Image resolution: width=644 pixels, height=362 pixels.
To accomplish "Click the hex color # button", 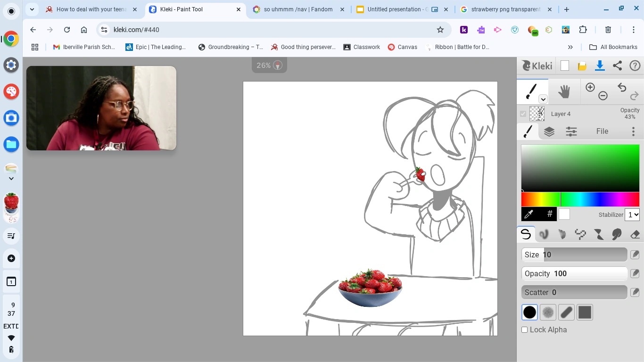I will [550, 214].
